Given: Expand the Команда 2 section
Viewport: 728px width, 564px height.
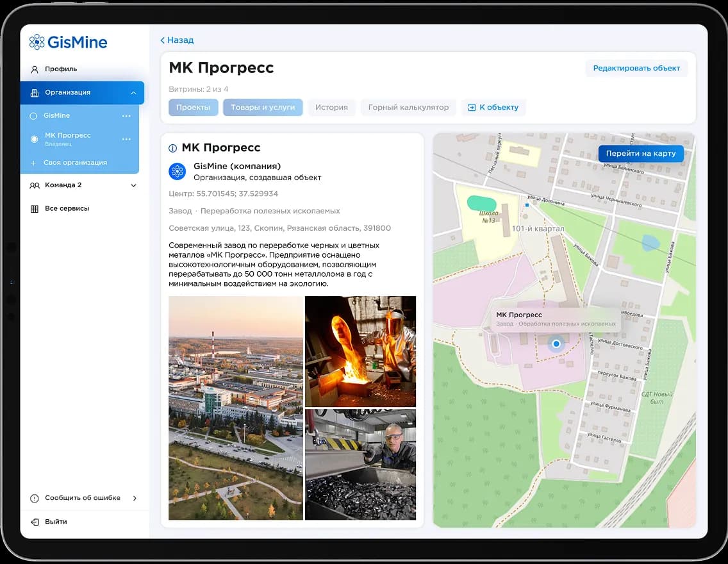Looking at the screenshot, I should pyautogui.click(x=133, y=185).
